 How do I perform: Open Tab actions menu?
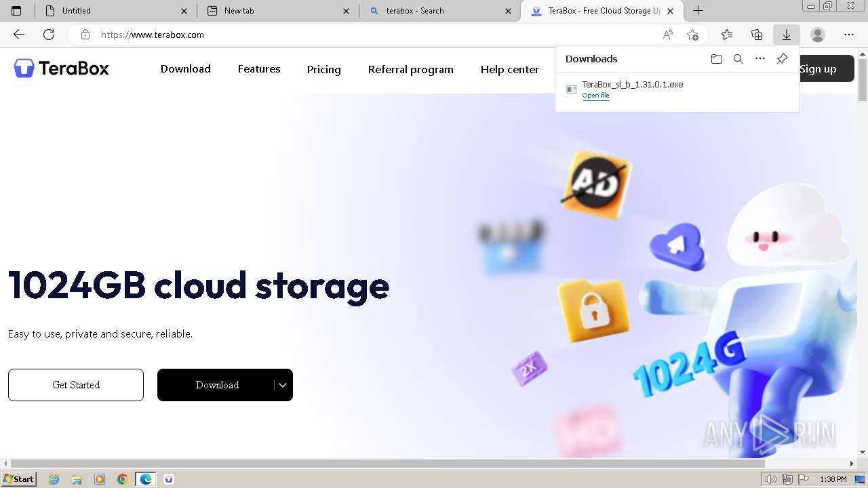pos(16,11)
